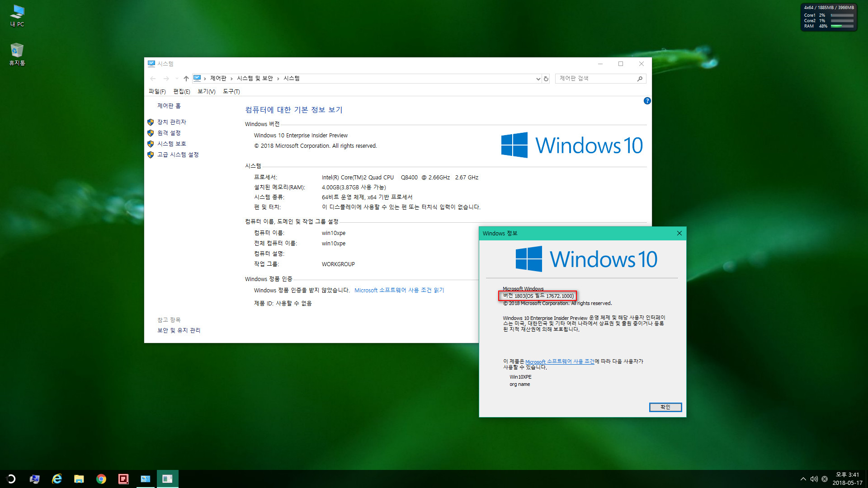Click the computer icon in address bar
Screen dimensions: 868x488
tap(197, 78)
